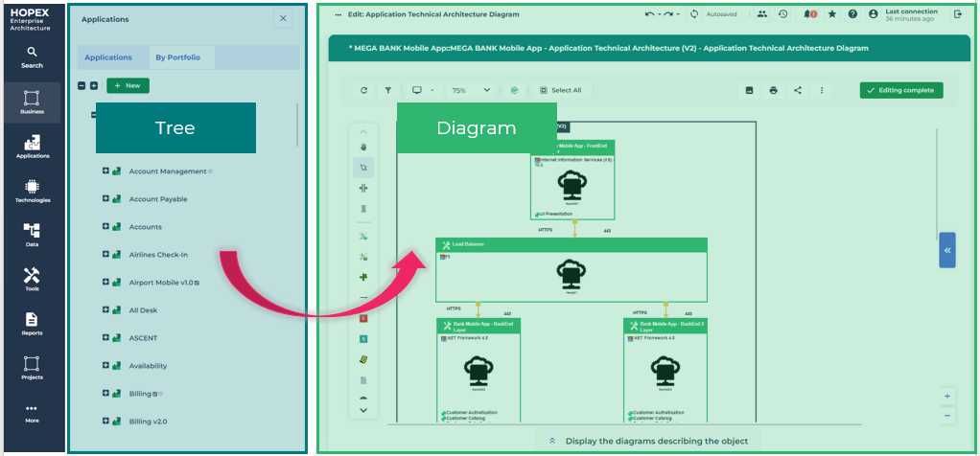This screenshot has height=456, width=980.
Task: Click the help question mark icon
Action: (x=852, y=14)
